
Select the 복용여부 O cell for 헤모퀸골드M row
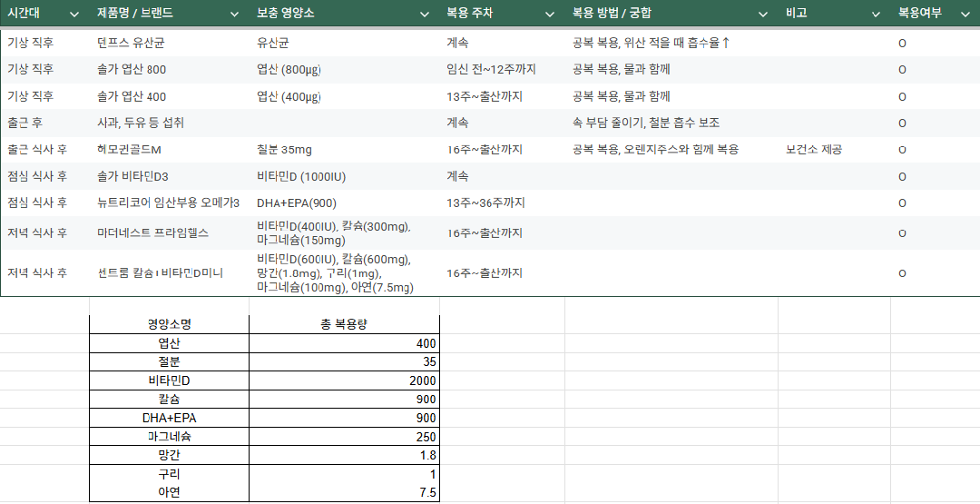click(x=902, y=150)
